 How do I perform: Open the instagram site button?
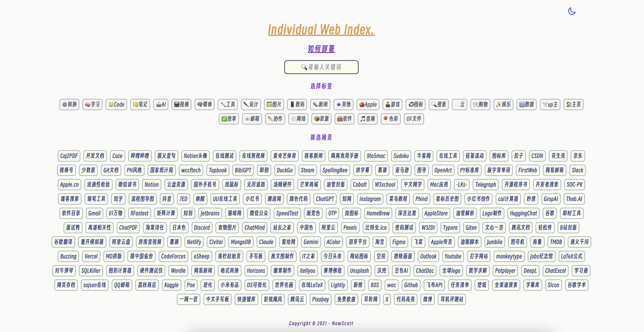point(370,199)
